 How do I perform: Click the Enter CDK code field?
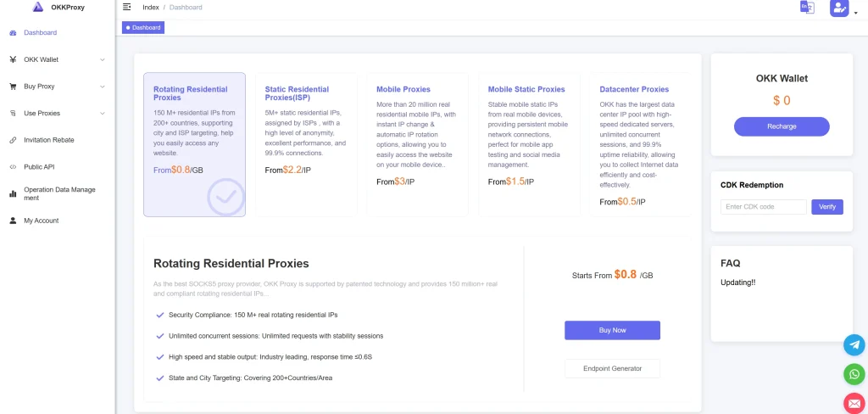tap(763, 207)
